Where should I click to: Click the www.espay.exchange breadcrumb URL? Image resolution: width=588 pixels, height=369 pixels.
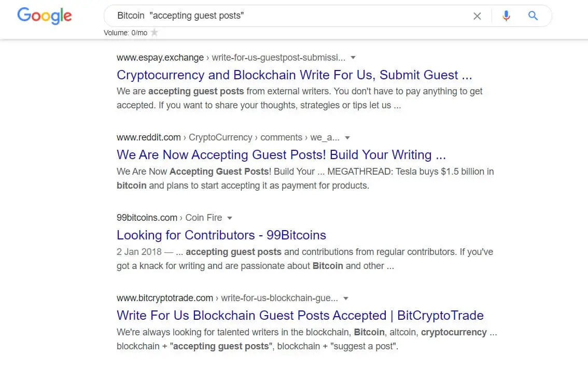pos(160,58)
